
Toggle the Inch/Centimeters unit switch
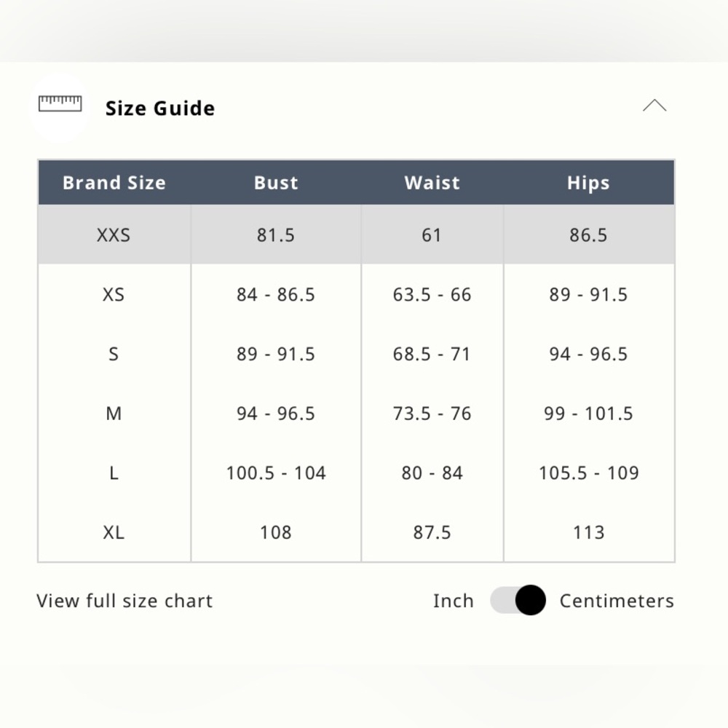[518, 600]
